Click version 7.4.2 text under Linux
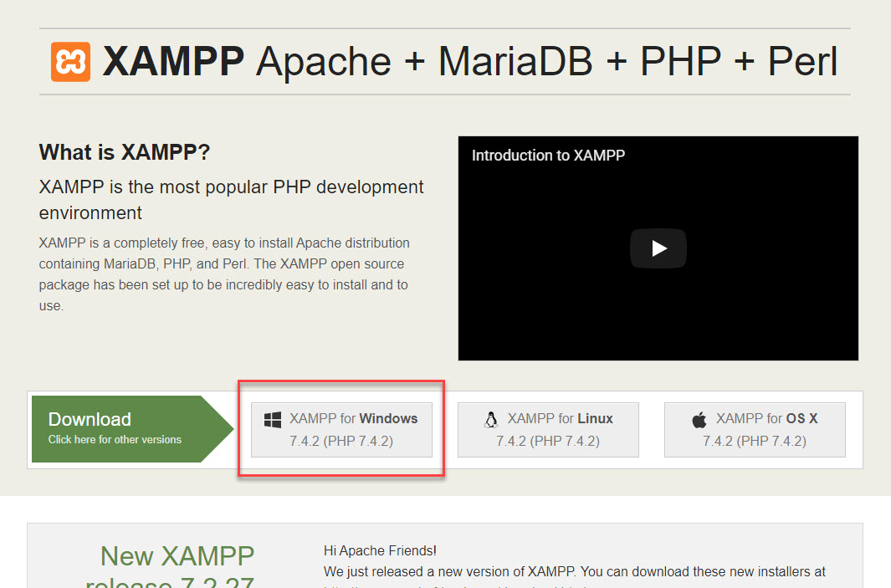Screen dimensions: 891x588 click(x=548, y=441)
